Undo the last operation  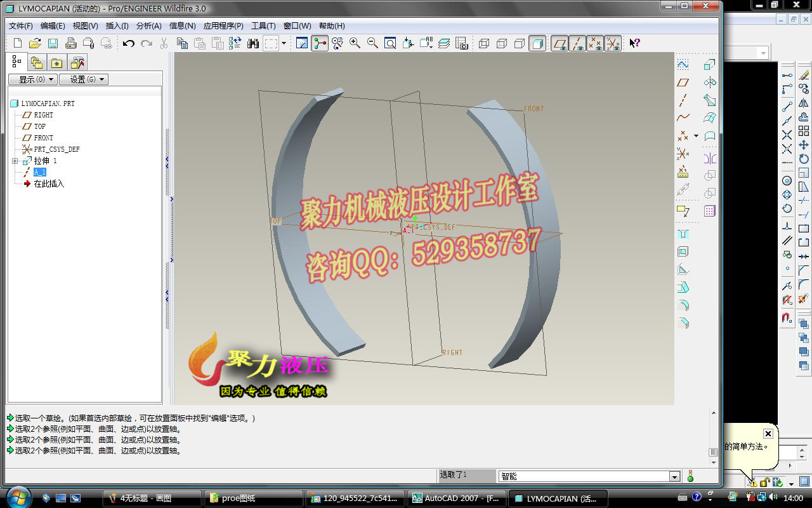click(x=129, y=43)
